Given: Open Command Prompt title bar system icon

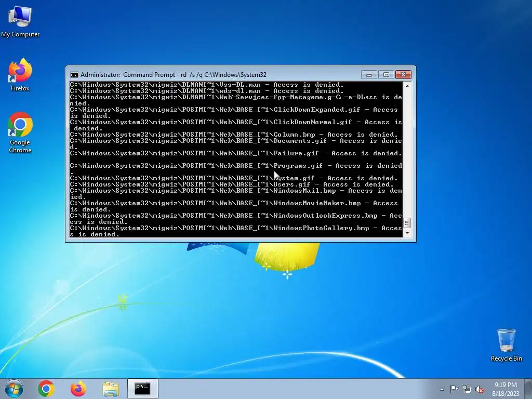Looking at the screenshot, I should point(74,75).
